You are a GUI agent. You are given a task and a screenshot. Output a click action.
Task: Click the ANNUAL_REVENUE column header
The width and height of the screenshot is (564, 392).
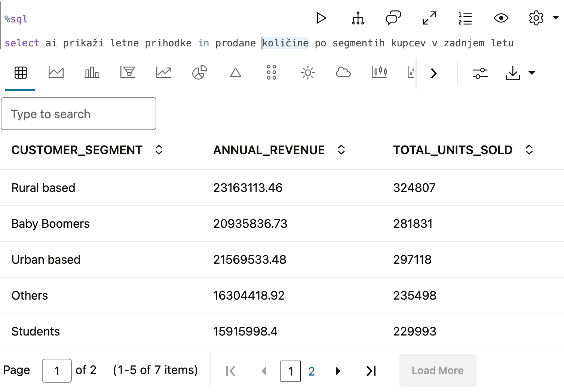(x=269, y=150)
